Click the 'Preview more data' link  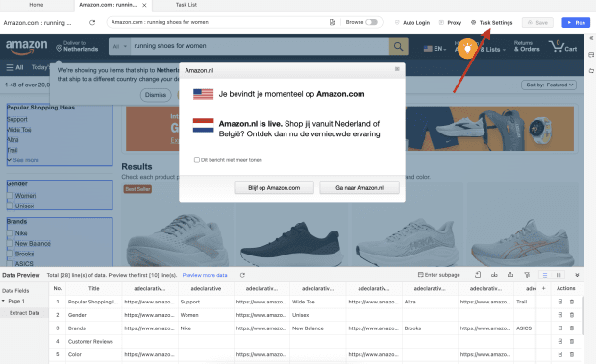pyautogui.click(x=205, y=275)
